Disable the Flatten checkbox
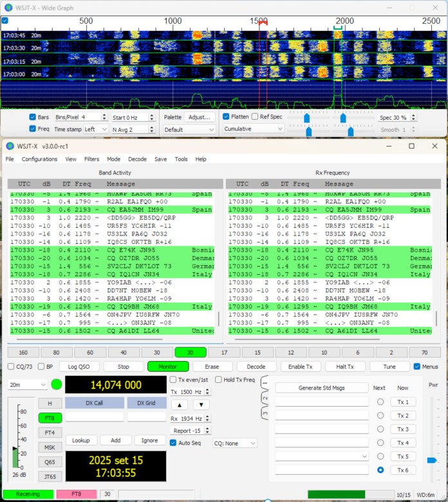The image size is (448, 502). point(226,116)
